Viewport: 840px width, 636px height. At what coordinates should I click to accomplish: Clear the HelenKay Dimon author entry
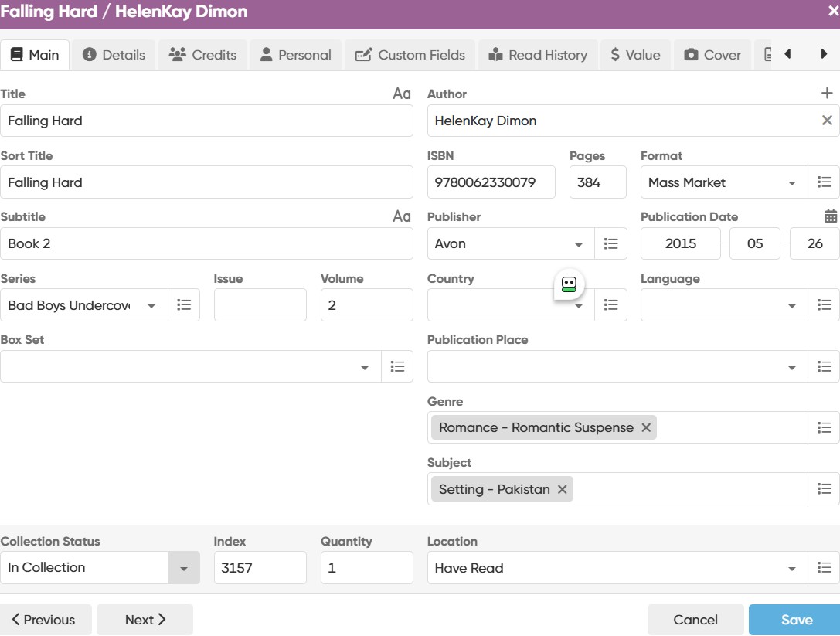click(x=827, y=121)
